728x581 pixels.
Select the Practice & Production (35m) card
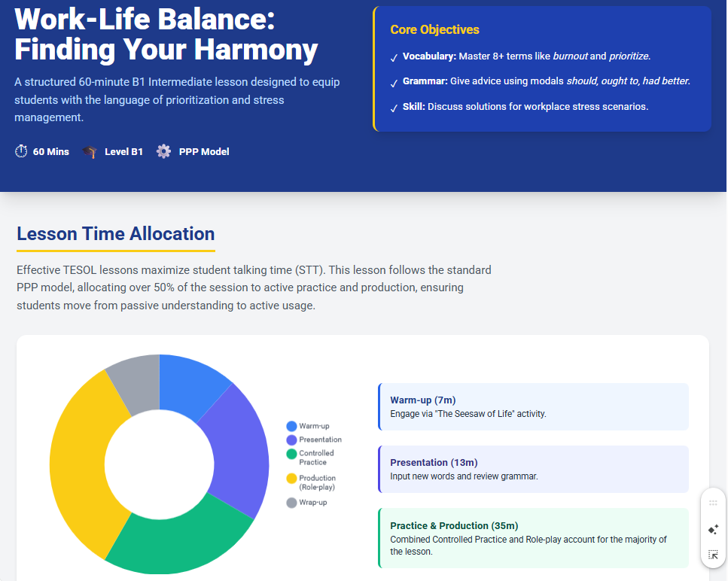533,537
